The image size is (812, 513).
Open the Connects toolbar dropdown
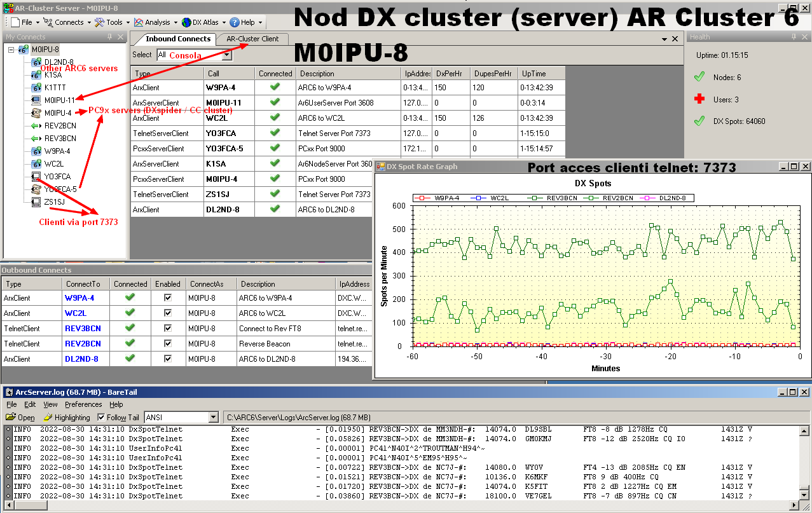coord(88,22)
